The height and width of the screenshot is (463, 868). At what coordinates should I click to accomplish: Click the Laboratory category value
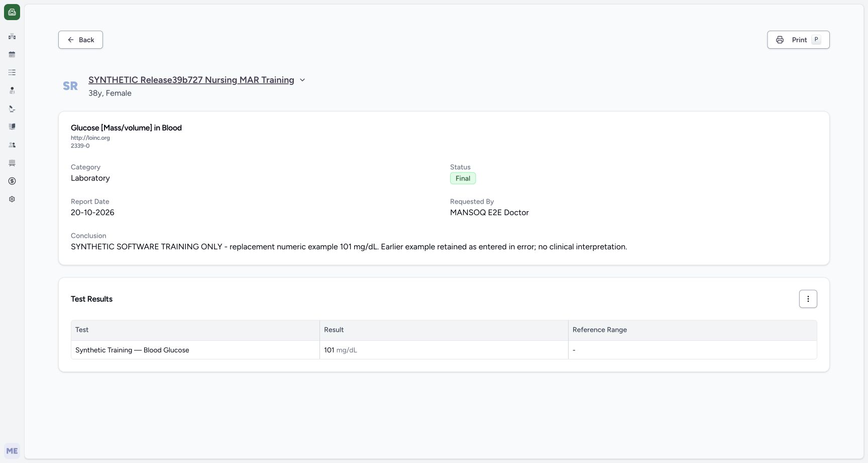tap(90, 178)
